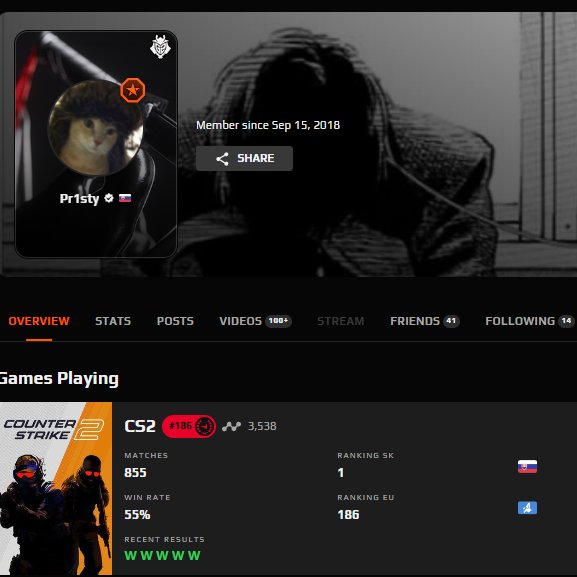Open the POSTS tab
The width and height of the screenshot is (577, 577).
tap(175, 321)
